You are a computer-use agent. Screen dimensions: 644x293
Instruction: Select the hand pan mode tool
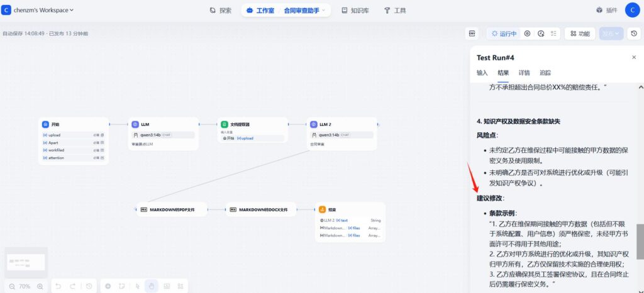pyautogui.click(x=152, y=286)
